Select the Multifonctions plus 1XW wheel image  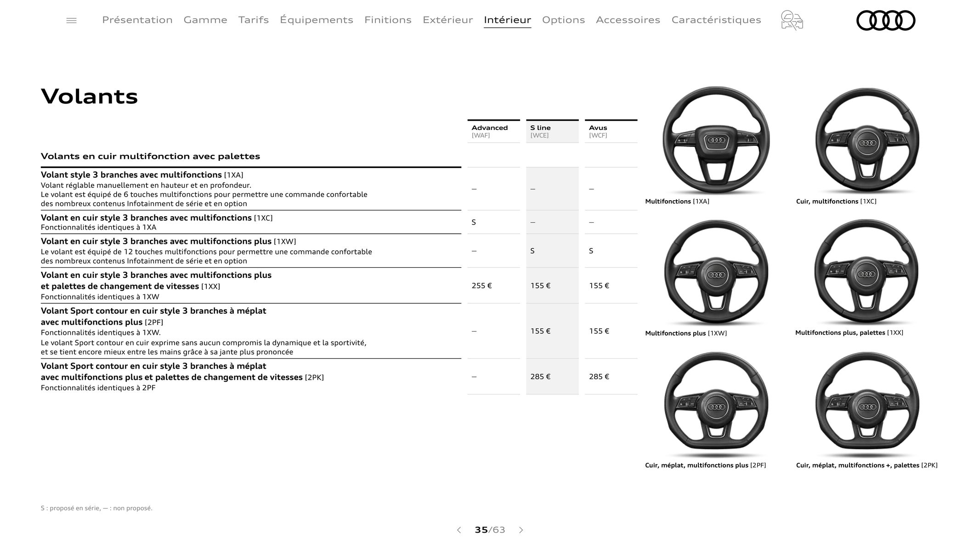(716, 273)
